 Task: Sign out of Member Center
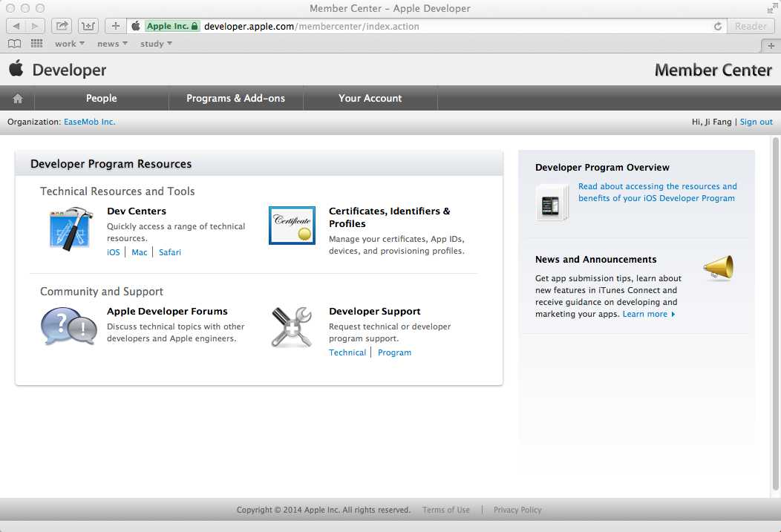[x=756, y=122]
